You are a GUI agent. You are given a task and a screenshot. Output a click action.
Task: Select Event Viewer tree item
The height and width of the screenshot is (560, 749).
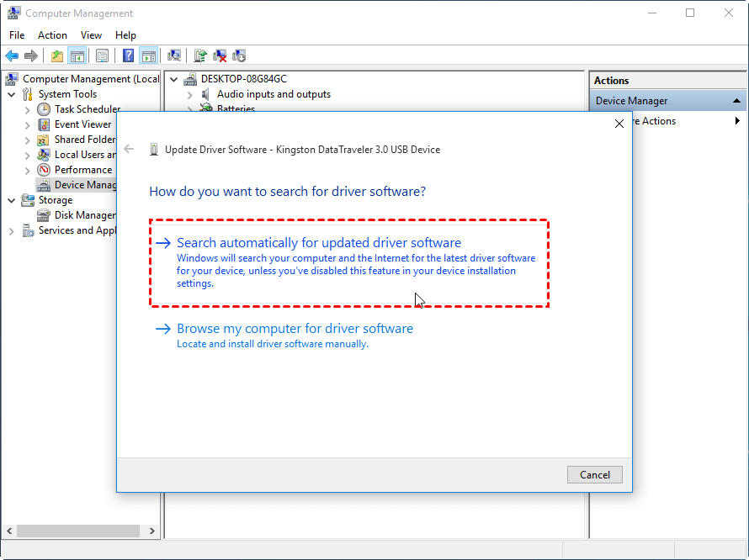(x=82, y=124)
